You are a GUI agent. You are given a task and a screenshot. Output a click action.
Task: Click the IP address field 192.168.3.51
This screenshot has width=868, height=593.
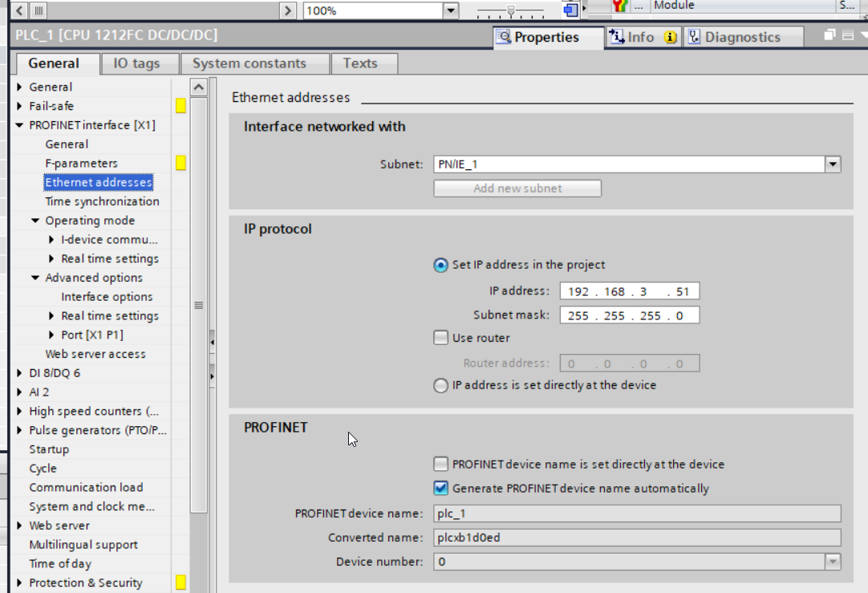pyautogui.click(x=630, y=291)
